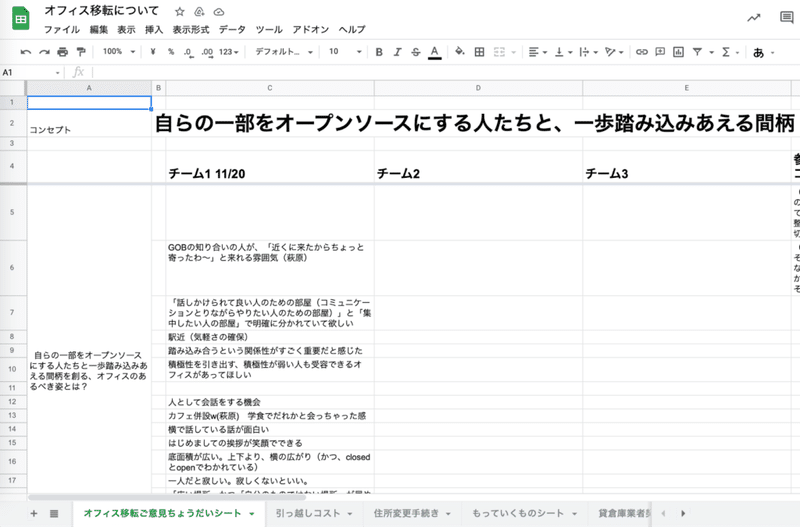Image resolution: width=800 pixels, height=527 pixels.
Task: Open the ツール menu
Action: [269, 30]
